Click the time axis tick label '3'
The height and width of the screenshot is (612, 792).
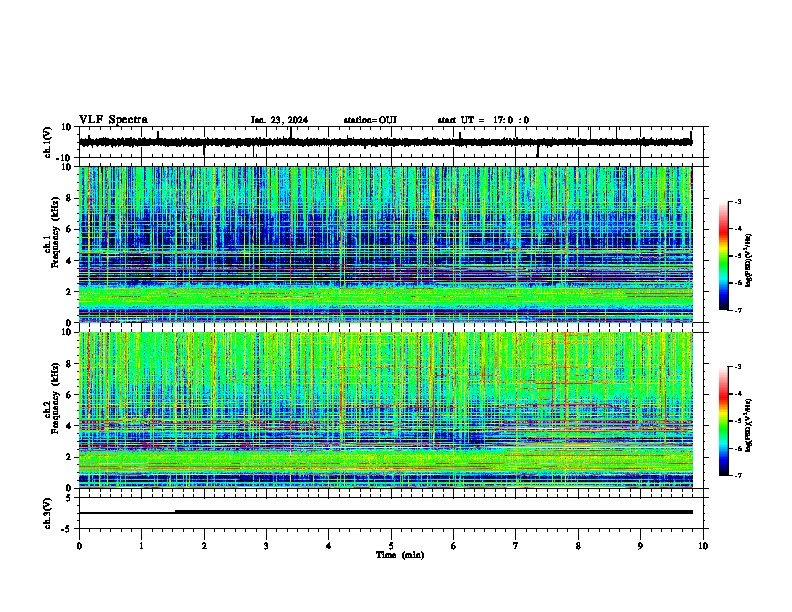coord(266,546)
